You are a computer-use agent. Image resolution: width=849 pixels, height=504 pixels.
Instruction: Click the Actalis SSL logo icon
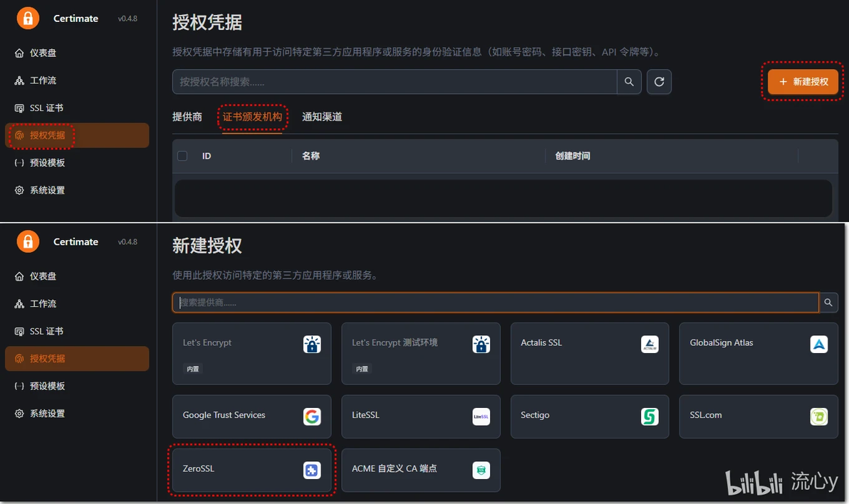pos(650,345)
